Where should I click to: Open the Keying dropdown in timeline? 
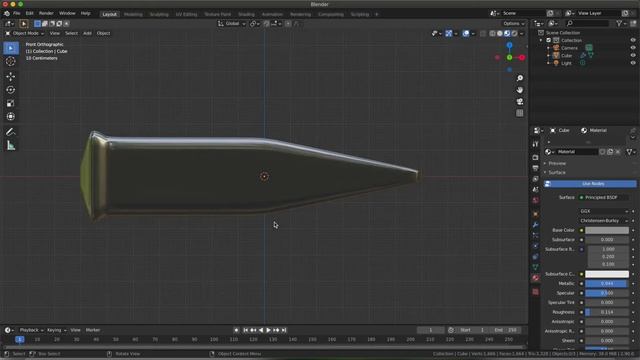click(x=56, y=330)
